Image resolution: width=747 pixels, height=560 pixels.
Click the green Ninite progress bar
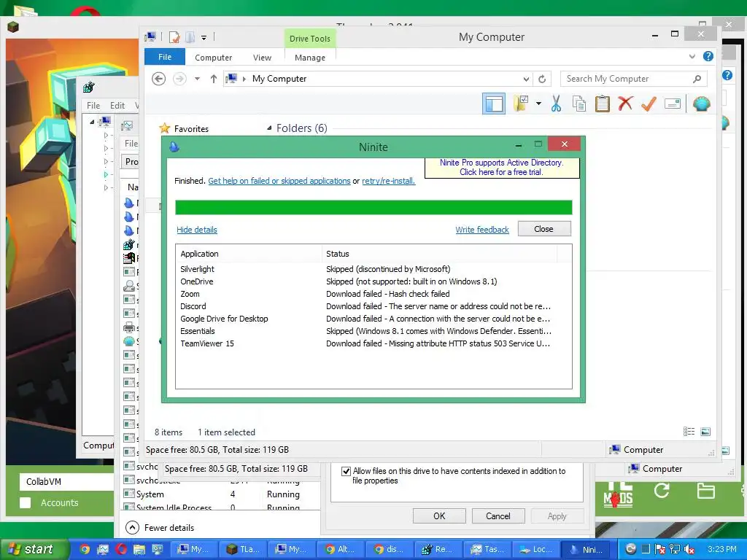373,208
